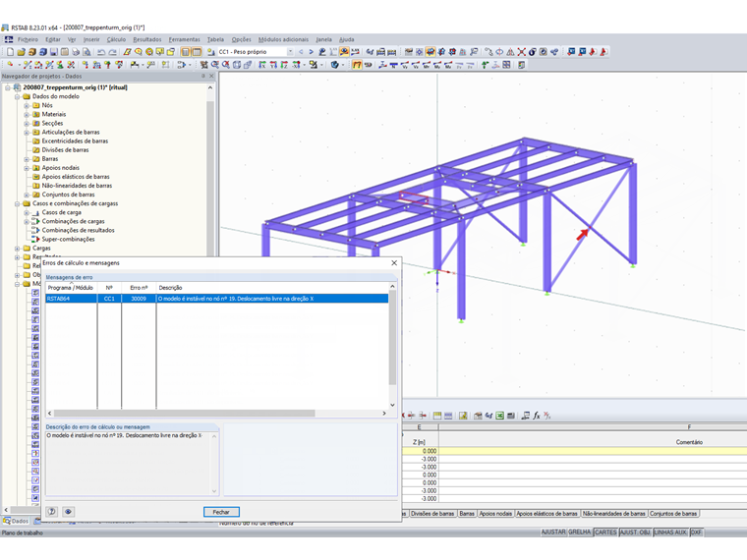Toggle LINHAS AUX. in status bar
747x560 pixels.
tap(670, 532)
